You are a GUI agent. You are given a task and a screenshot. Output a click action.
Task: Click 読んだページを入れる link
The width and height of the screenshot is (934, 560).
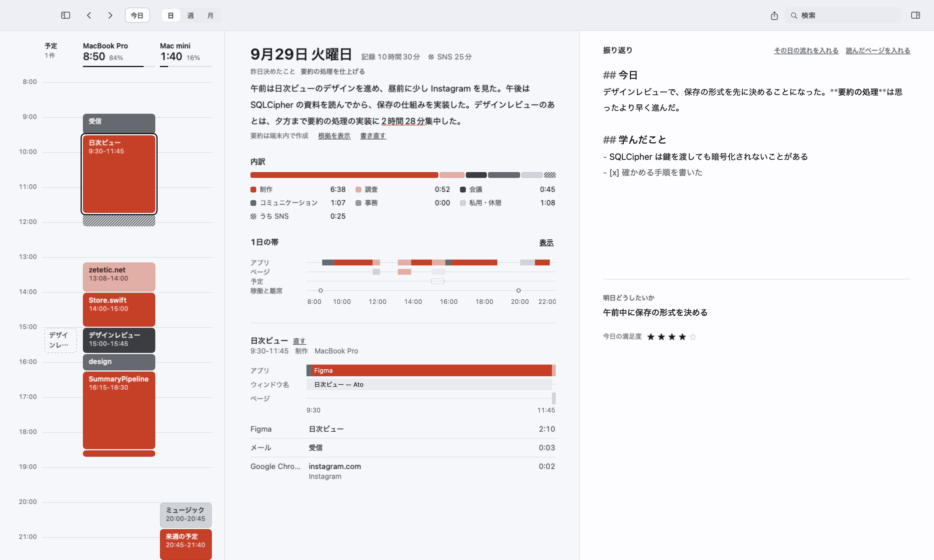pos(878,50)
